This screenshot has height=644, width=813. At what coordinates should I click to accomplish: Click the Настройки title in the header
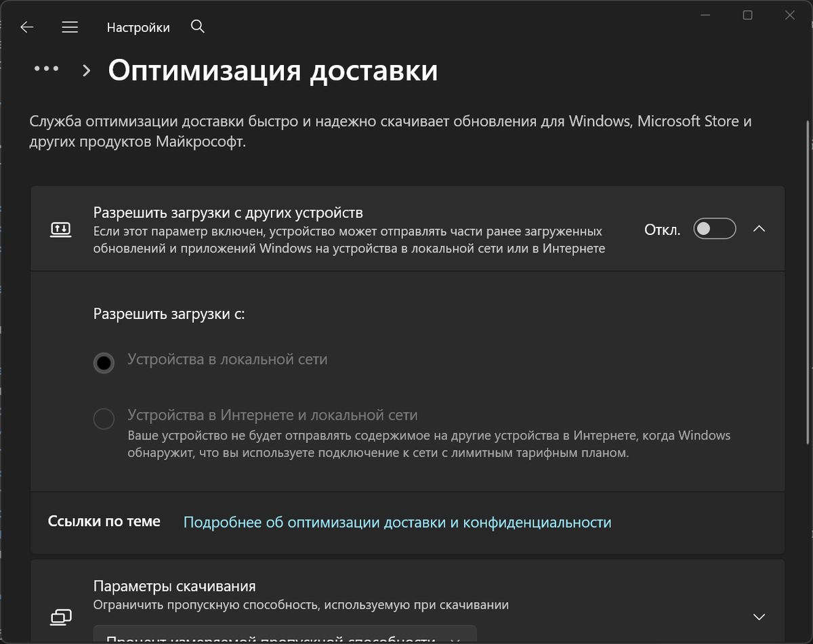coord(138,27)
